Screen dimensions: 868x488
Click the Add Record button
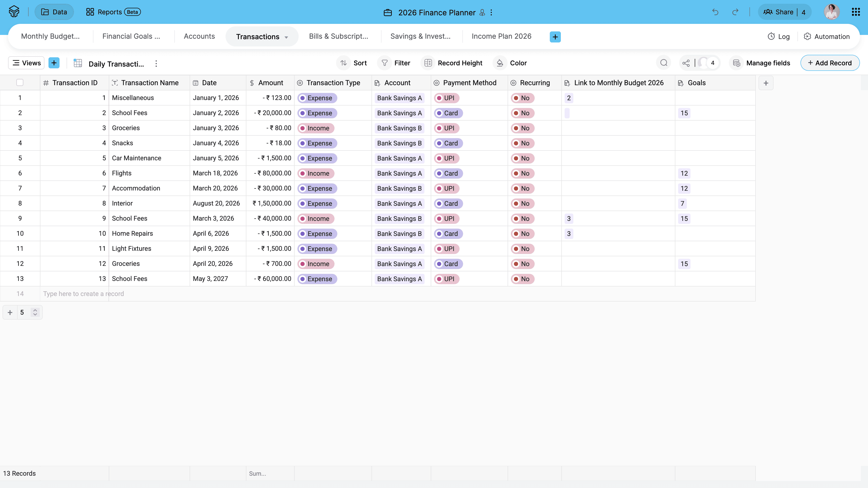(x=830, y=63)
